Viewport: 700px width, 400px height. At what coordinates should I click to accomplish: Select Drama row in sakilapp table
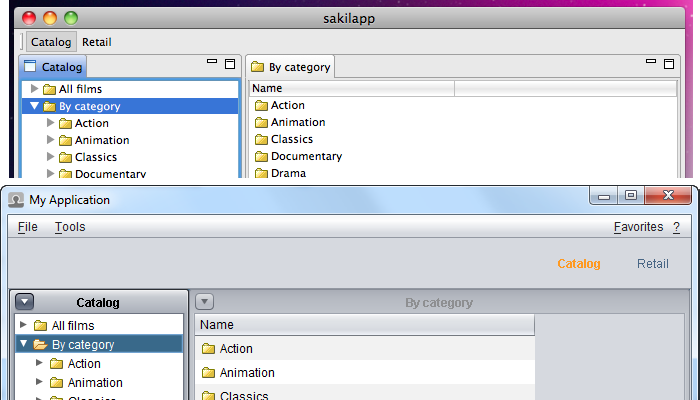(x=463, y=172)
